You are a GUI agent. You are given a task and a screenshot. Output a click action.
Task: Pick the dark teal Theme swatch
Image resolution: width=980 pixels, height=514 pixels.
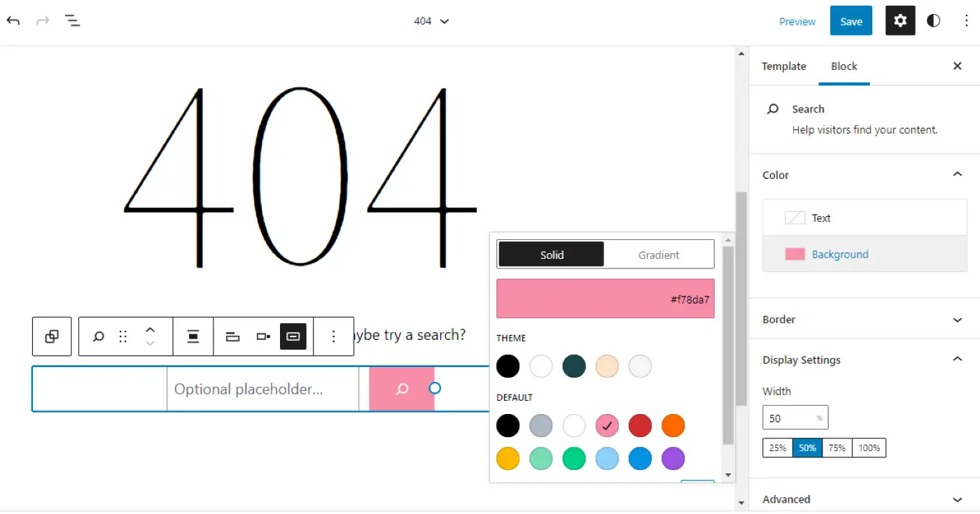[x=574, y=366]
